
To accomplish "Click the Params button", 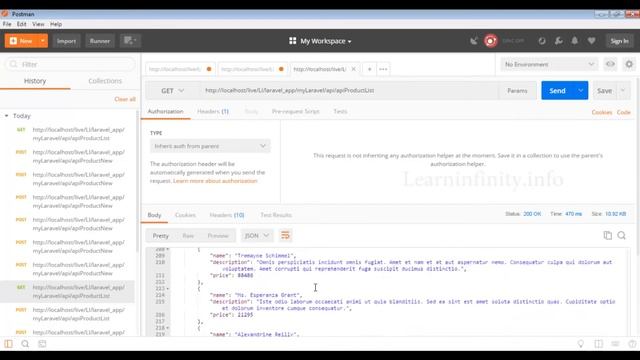I will pyautogui.click(x=517, y=91).
